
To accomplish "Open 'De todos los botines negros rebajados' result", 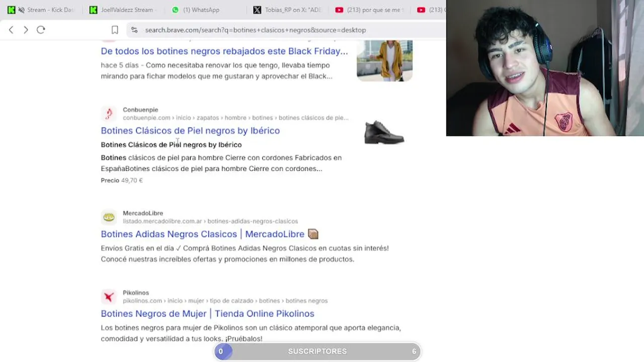I will 224,51.
